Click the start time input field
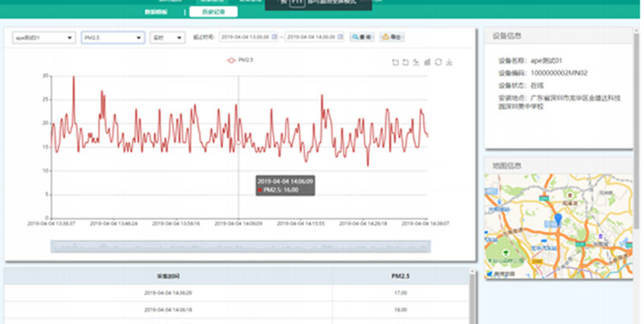This screenshot has width=644, height=324. pos(246,37)
